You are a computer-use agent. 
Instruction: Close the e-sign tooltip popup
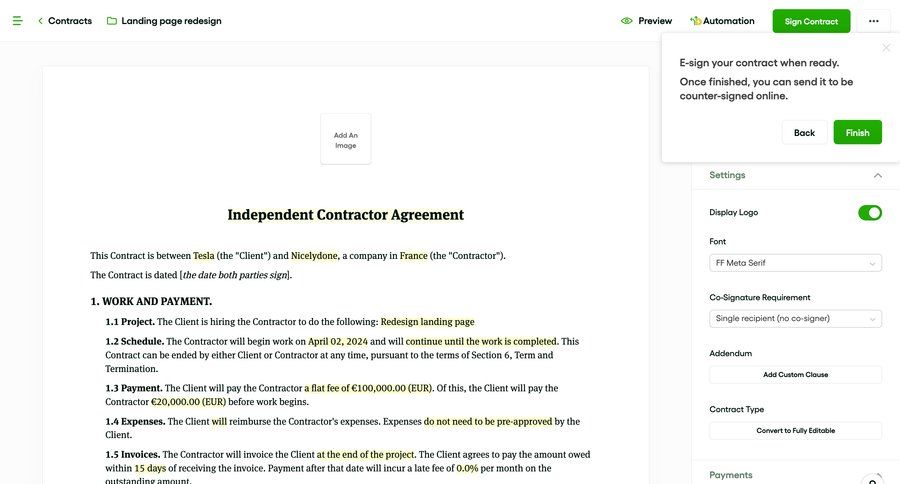(885, 48)
